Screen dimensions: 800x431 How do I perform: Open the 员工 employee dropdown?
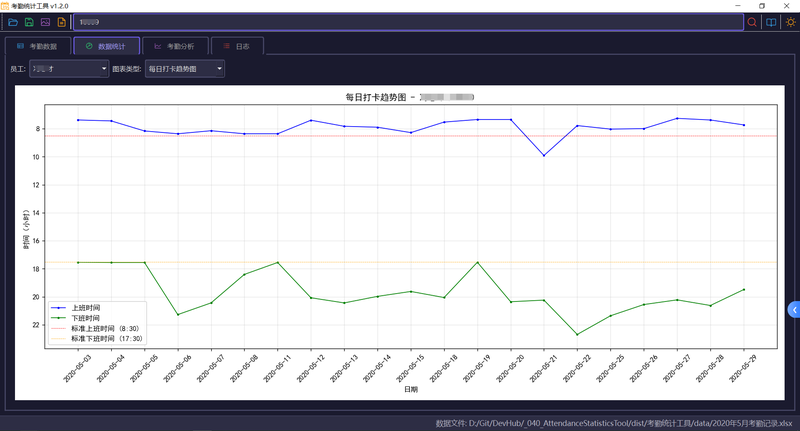[x=69, y=69]
